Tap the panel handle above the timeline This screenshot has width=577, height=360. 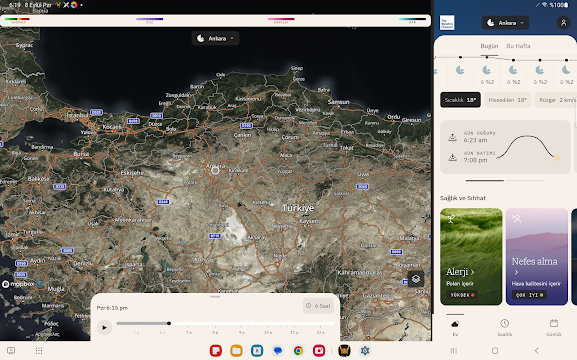(215, 296)
